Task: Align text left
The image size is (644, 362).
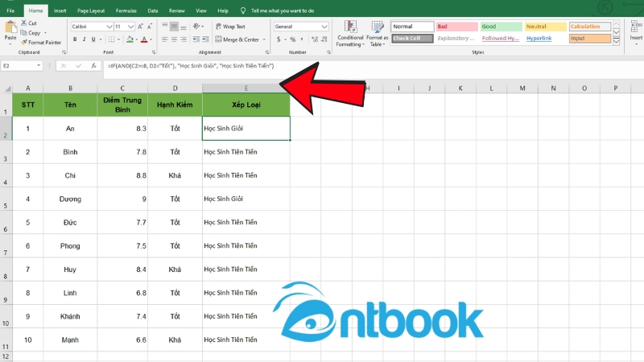Action: coord(165,39)
